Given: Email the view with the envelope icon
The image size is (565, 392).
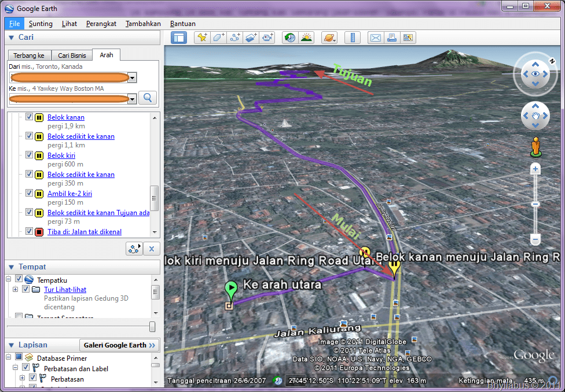Looking at the screenshot, I should point(376,38).
